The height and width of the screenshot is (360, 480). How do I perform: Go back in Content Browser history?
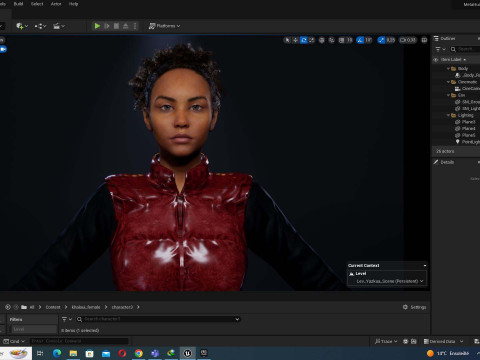[8, 307]
